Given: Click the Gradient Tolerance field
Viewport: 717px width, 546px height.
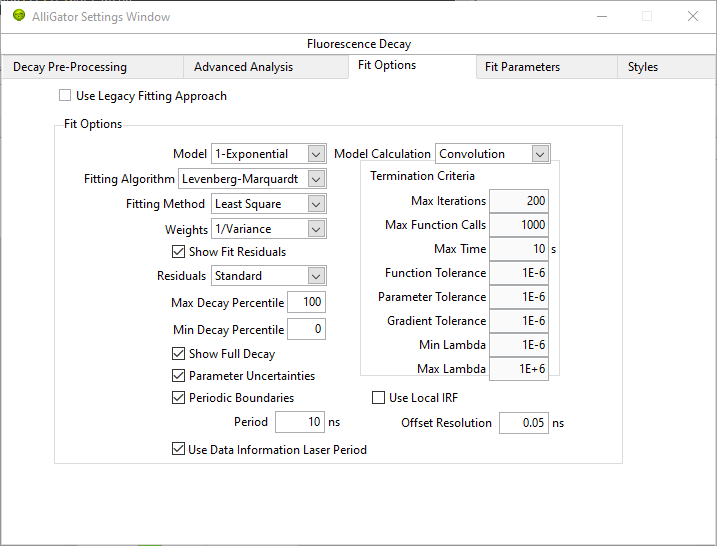Looking at the screenshot, I should pos(519,321).
